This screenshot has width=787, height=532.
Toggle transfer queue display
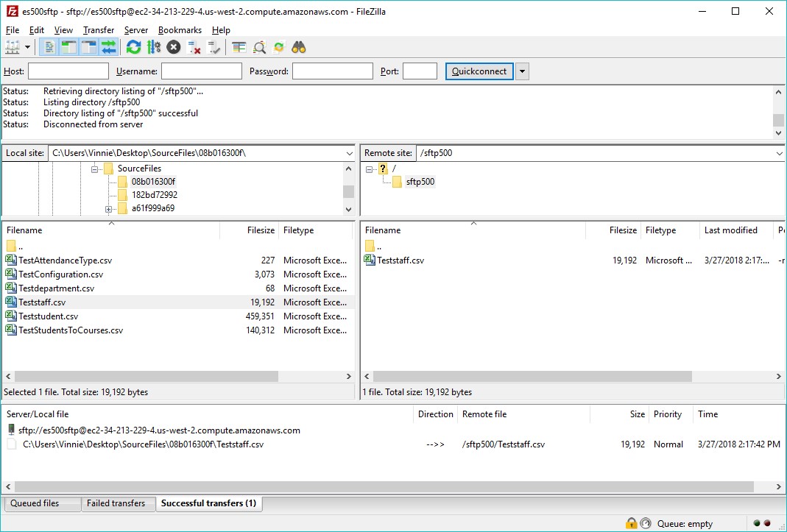pos(109,48)
